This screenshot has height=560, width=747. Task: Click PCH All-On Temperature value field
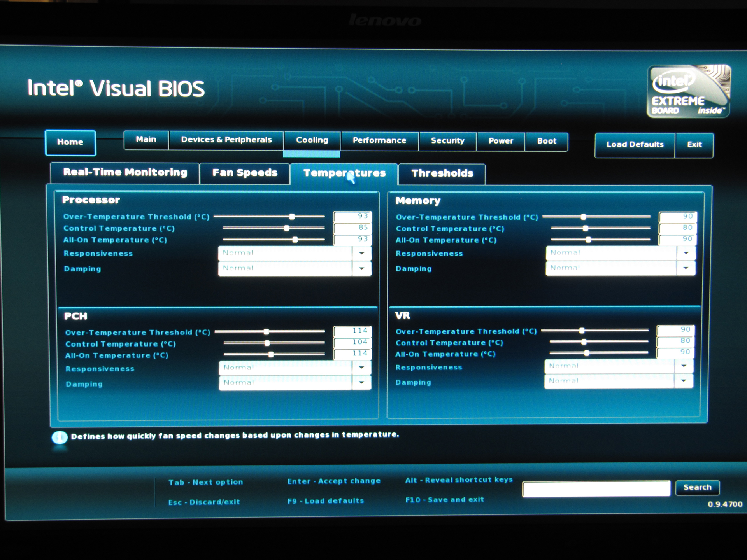[x=352, y=353]
